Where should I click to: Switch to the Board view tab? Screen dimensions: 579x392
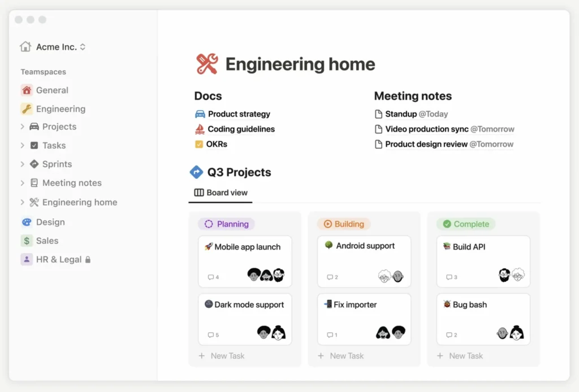(220, 193)
